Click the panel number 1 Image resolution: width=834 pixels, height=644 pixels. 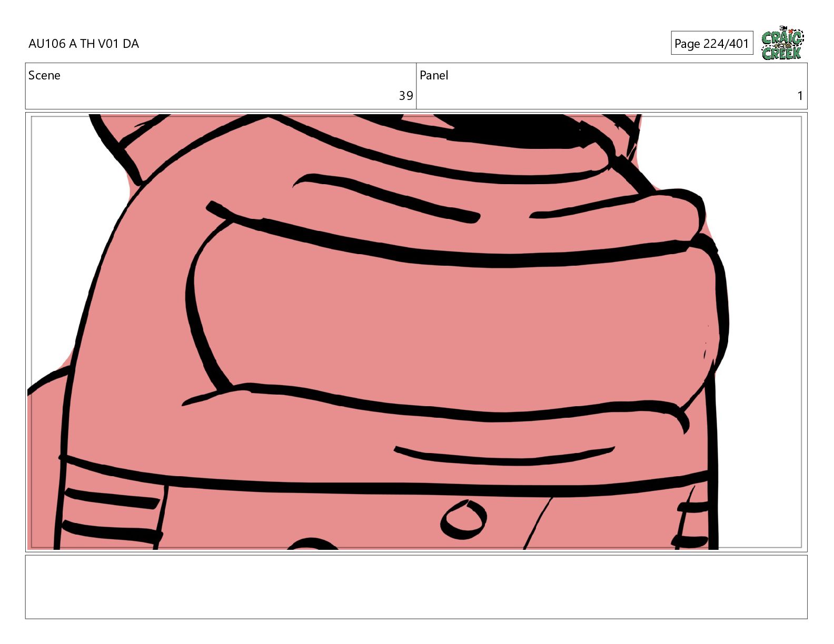pyautogui.click(x=800, y=96)
